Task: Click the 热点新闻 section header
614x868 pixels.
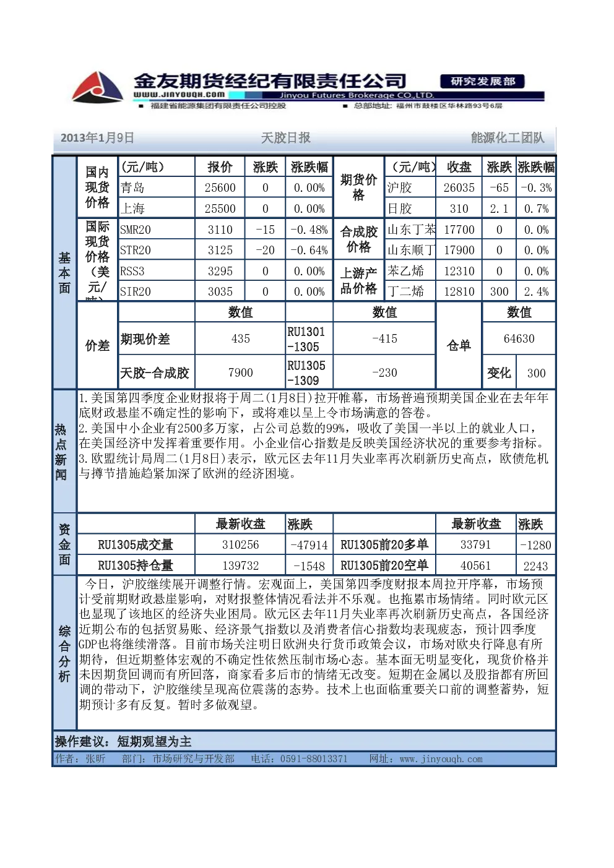Action: (x=61, y=452)
